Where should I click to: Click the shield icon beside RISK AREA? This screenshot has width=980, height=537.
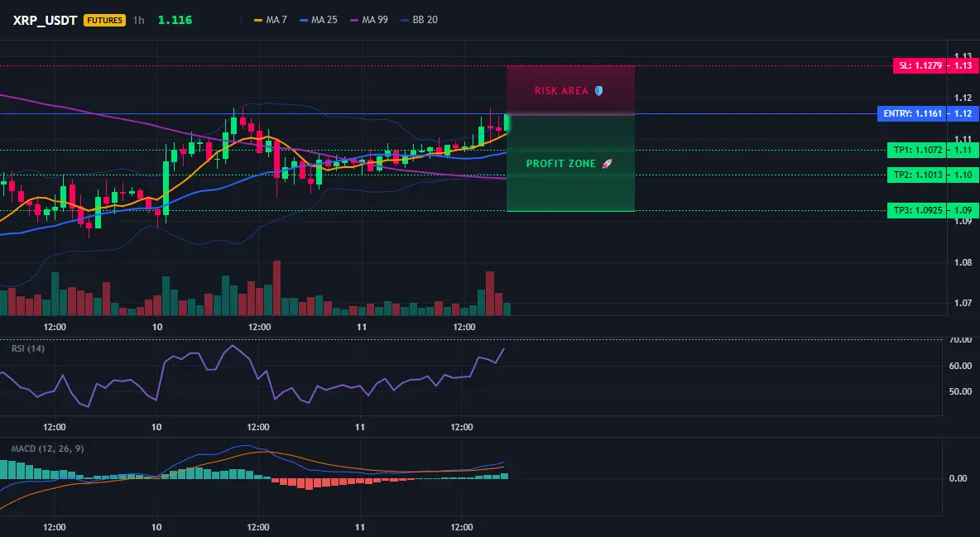[x=598, y=91]
